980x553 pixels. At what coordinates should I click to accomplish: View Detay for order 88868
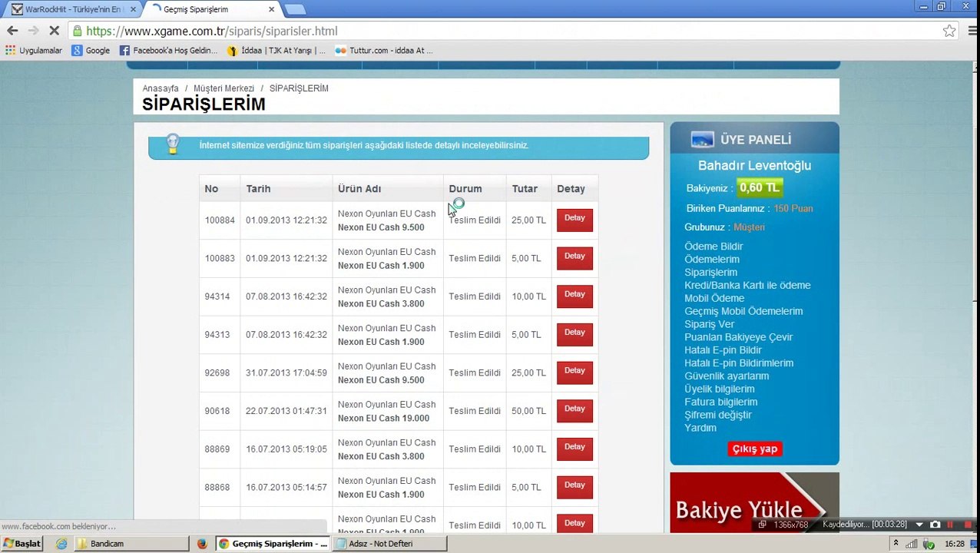[x=574, y=487]
